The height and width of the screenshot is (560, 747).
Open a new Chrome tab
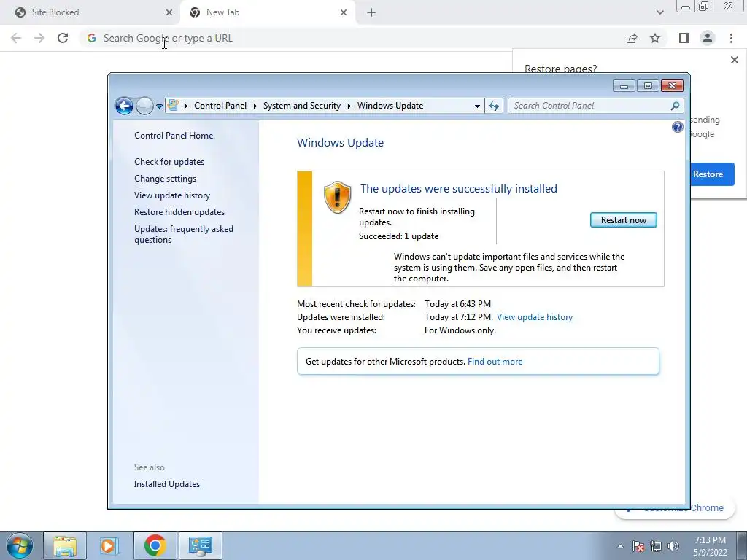point(371,12)
